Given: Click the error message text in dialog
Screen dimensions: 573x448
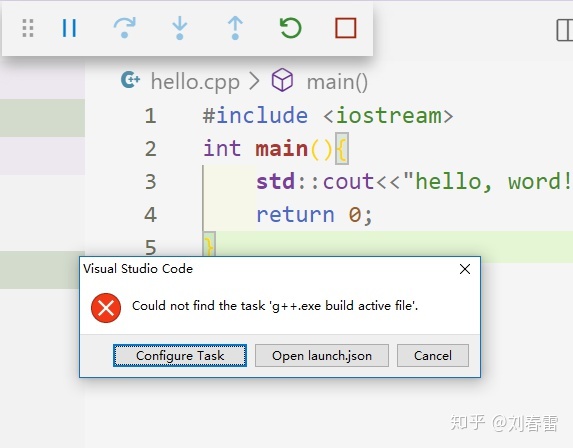Looking at the screenshot, I should point(275,305).
